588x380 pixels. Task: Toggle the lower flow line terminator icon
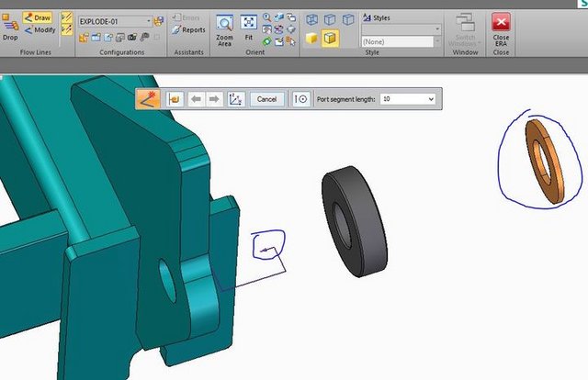67,29
